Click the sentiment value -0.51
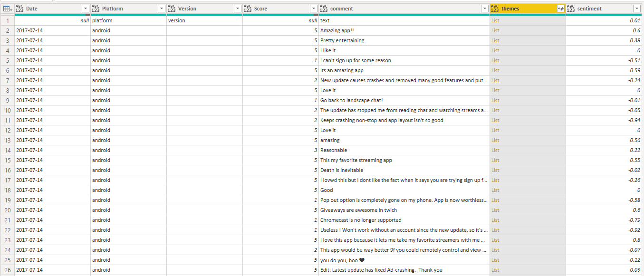The height and width of the screenshot is (276, 644). pyautogui.click(x=634, y=60)
